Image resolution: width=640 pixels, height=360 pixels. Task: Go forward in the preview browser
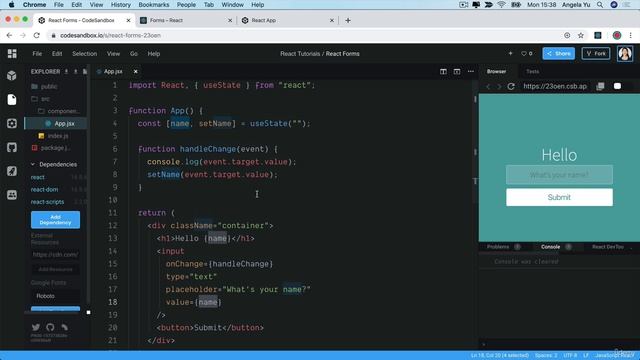(x=499, y=87)
